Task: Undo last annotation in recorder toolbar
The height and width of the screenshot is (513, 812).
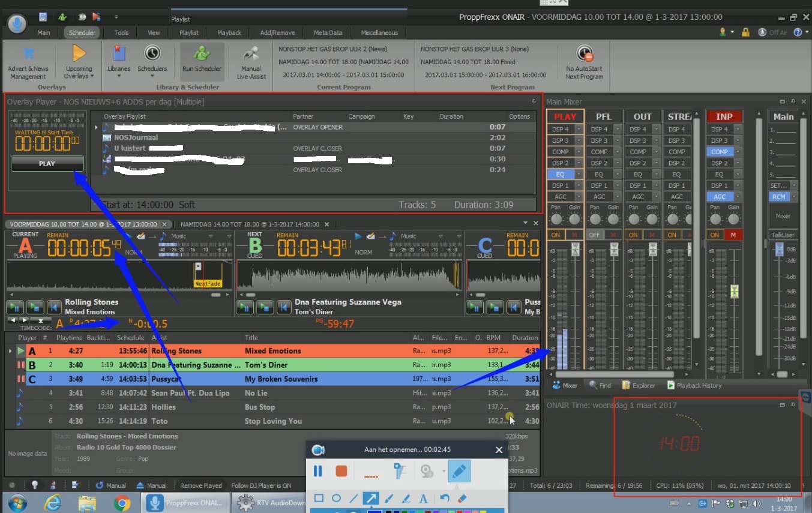Action: click(445, 499)
